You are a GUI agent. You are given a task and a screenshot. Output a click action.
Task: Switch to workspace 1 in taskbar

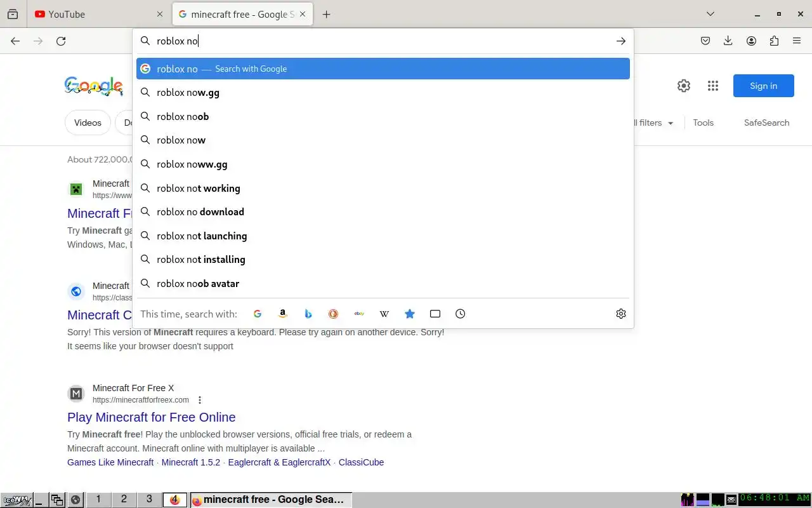pos(98,499)
